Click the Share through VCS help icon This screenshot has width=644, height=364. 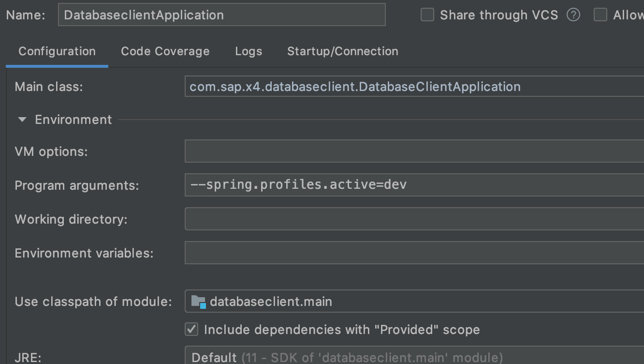pos(573,15)
